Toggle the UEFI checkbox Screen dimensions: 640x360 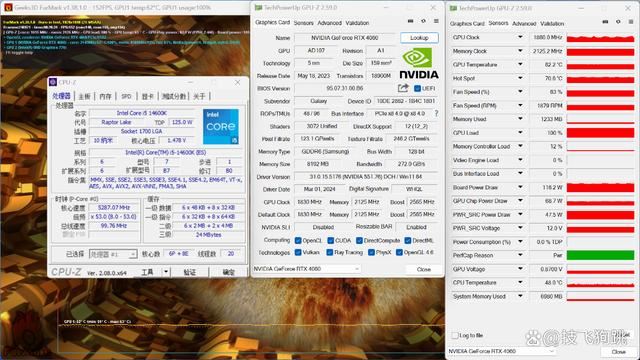coord(417,88)
